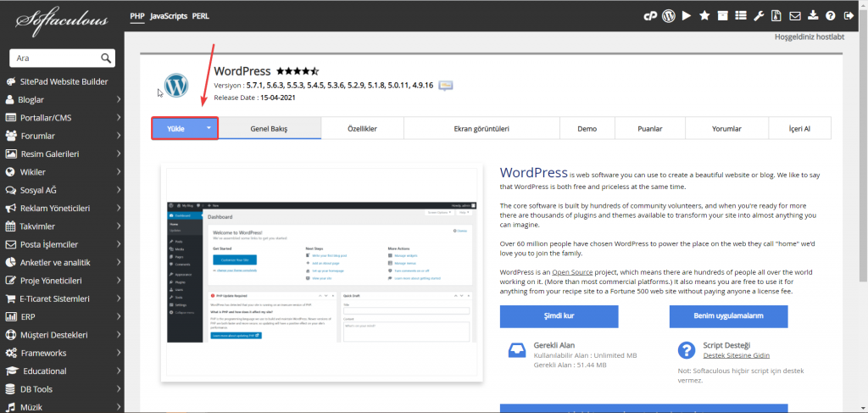
Task: Click the Benim uygulamalarım button
Action: [x=728, y=316]
